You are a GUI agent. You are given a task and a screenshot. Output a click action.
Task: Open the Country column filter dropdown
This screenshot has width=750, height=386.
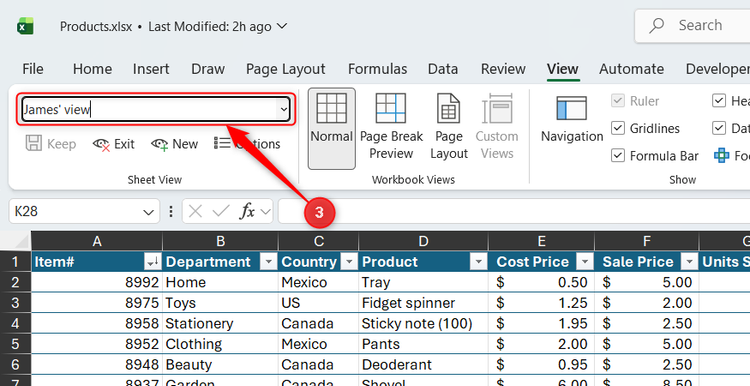pos(349,262)
